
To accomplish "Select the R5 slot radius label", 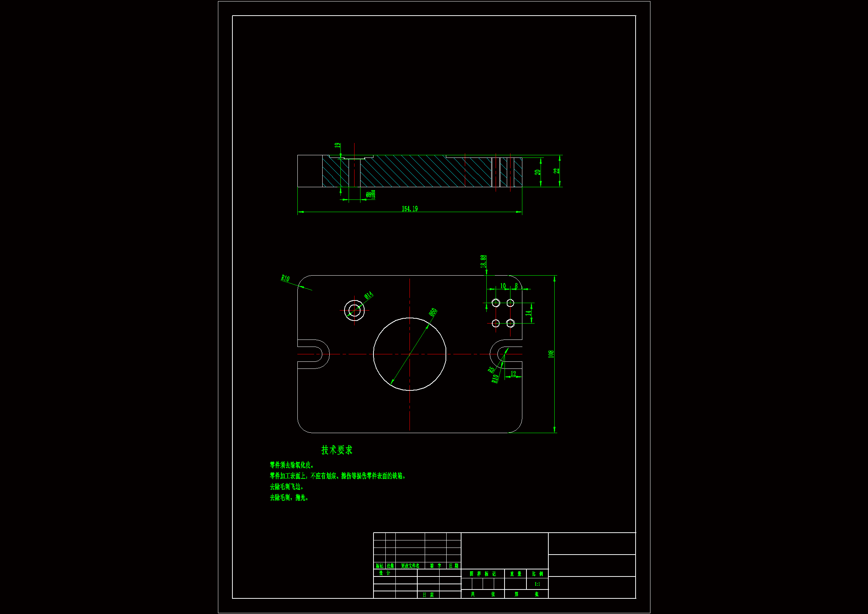I will (x=491, y=370).
